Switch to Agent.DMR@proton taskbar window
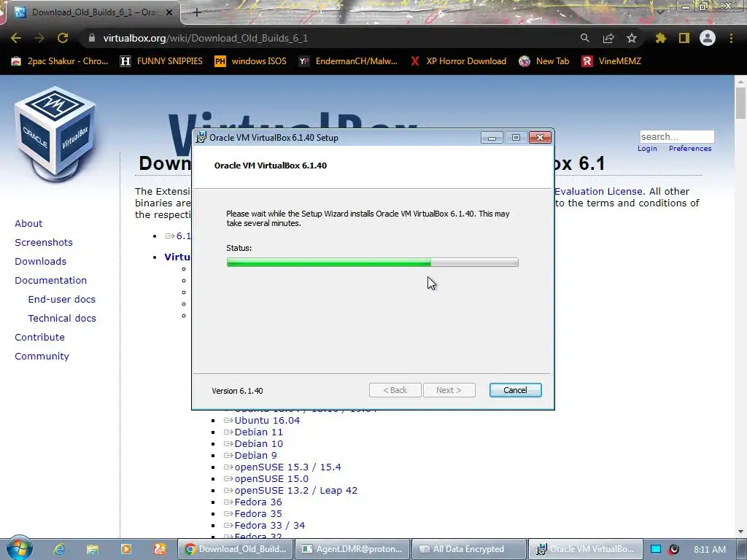 [x=352, y=549]
